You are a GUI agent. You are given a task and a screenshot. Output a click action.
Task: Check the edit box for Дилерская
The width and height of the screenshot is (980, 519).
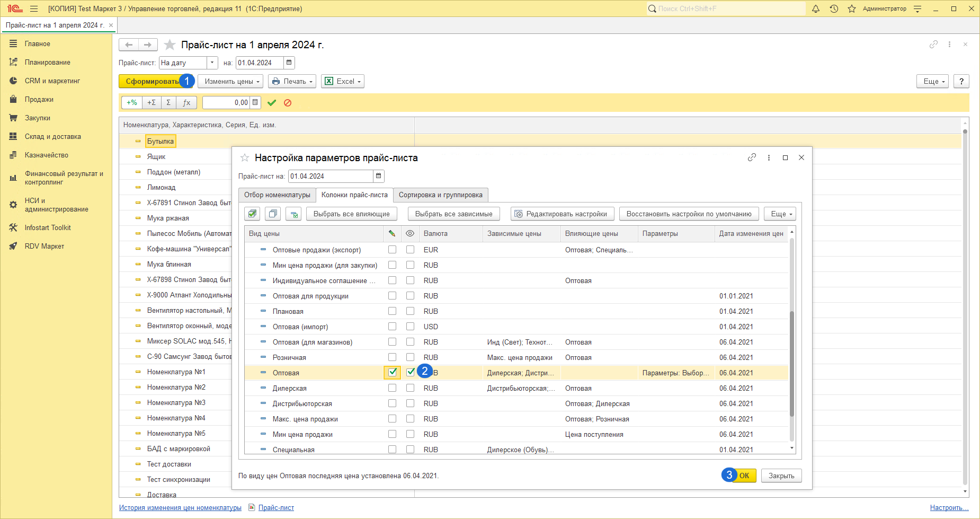pyautogui.click(x=392, y=388)
